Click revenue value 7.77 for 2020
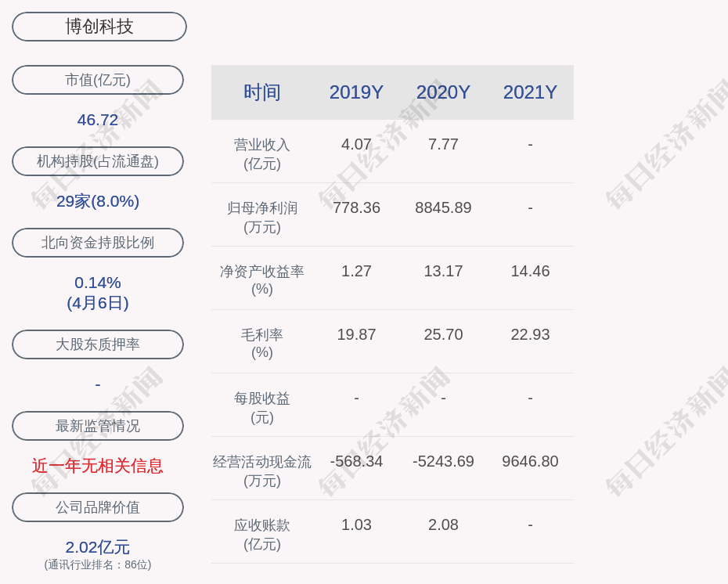The height and width of the screenshot is (584, 728). point(443,144)
